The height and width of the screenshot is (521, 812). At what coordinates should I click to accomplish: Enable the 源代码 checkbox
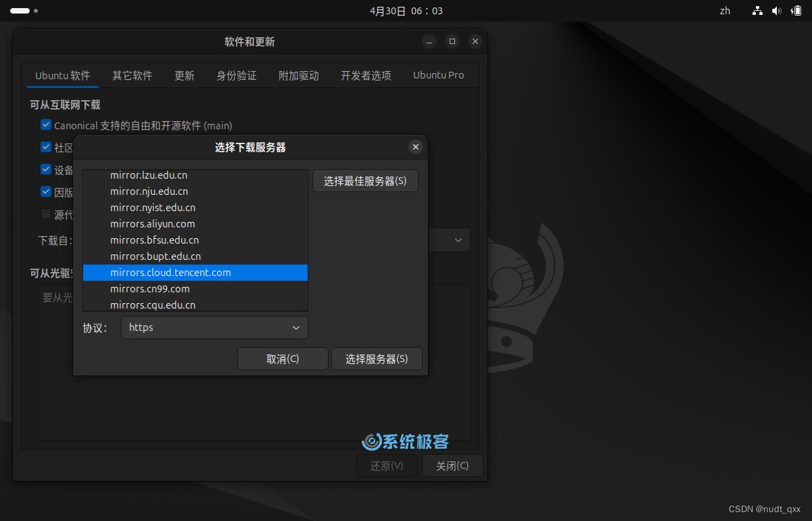[46, 214]
